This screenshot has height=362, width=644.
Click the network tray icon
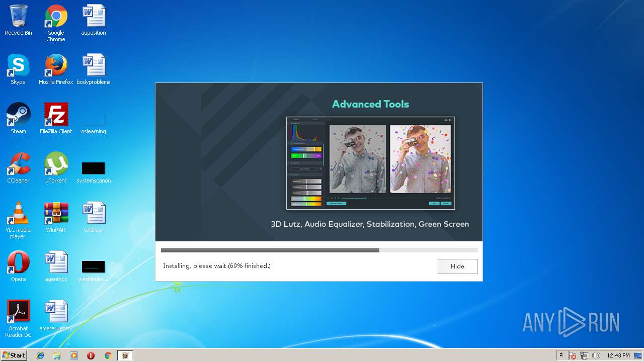[584, 355]
